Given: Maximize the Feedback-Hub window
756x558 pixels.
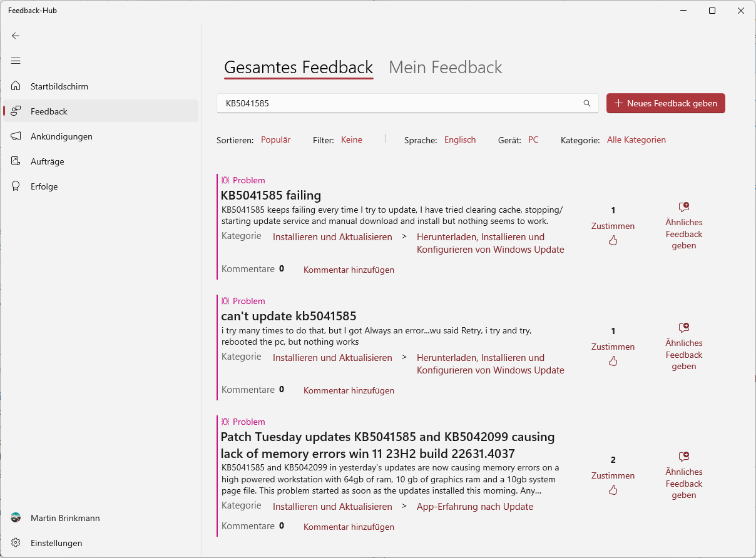Looking at the screenshot, I should point(712,11).
